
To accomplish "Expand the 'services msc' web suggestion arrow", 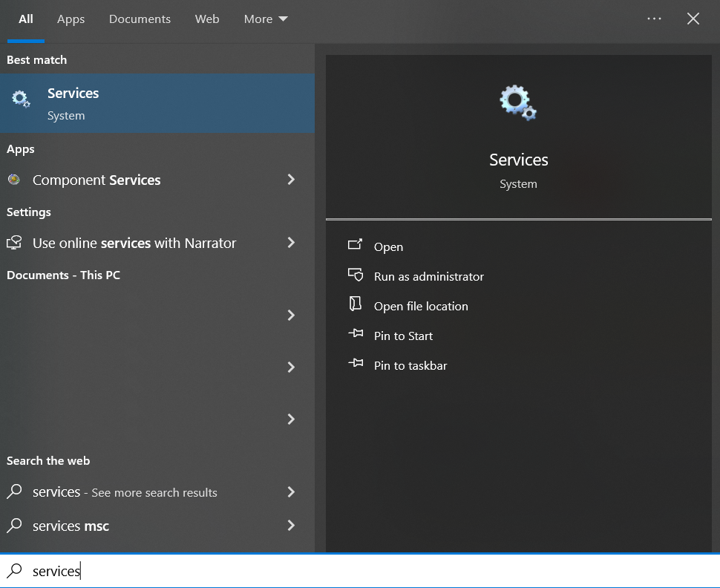I will point(291,526).
